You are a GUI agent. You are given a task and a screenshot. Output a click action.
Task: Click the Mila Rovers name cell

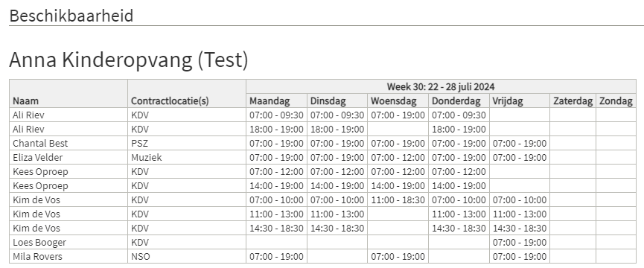68,257
